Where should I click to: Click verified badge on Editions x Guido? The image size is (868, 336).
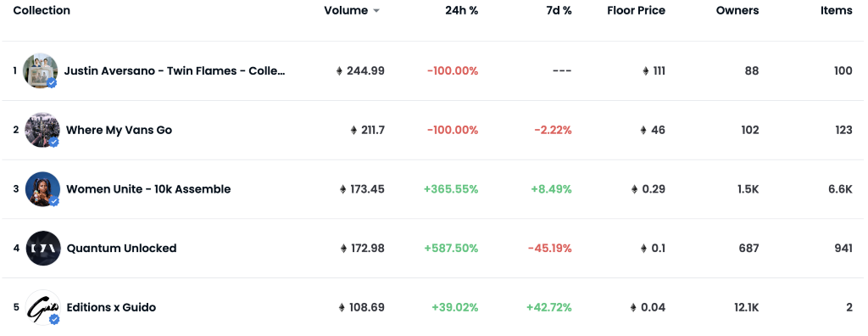coord(53,319)
